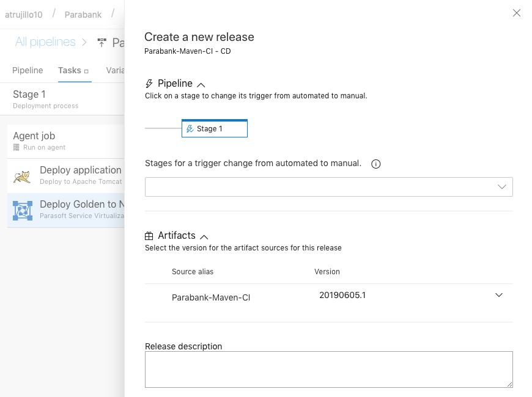Image resolution: width=532 pixels, height=397 pixels.
Task: Close the Create a new release panel
Action: coord(516,13)
